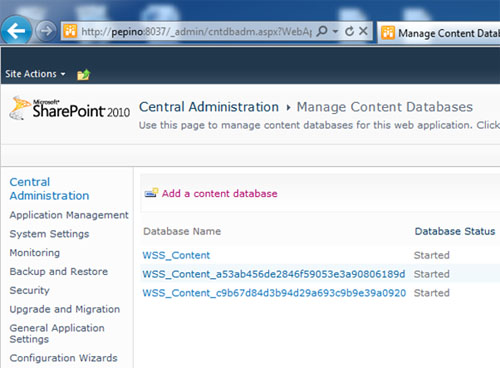500x368 pixels.
Task: Select the Manage Content Databases browser tab
Action: tap(439, 33)
